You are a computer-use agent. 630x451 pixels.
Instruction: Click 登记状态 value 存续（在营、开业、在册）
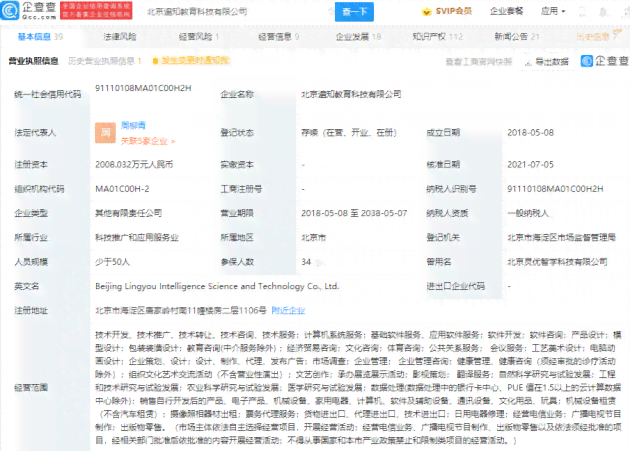tap(349, 133)
